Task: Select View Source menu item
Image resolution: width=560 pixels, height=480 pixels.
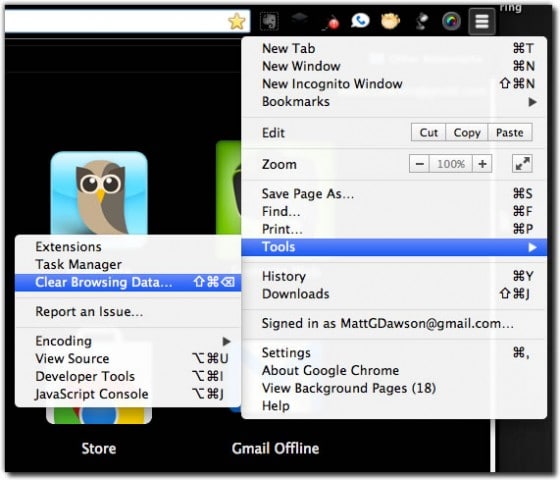Action: point(128,359)
